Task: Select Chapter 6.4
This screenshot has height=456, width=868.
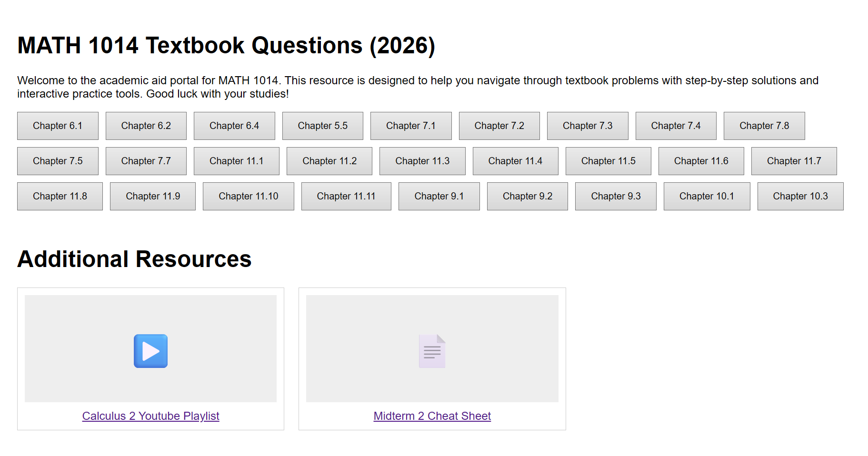Action: (x=234, y=126)
